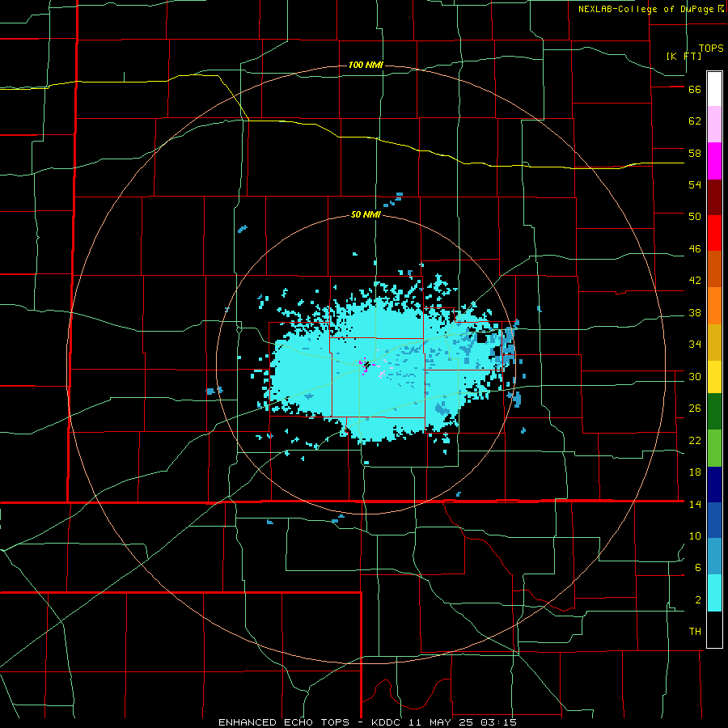This screenshot has height=728, width=728.
Task: Click the legend value "2"
Action: click(698, 600)
